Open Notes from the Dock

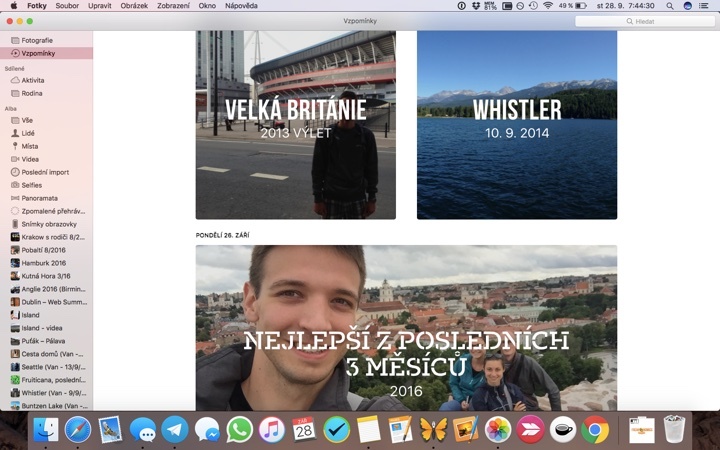(x=369, y=430)
